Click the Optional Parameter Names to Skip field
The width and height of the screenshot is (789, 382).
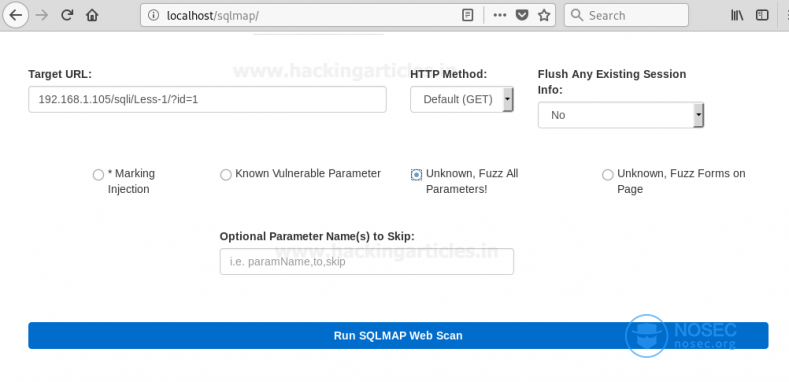[367, 262]
